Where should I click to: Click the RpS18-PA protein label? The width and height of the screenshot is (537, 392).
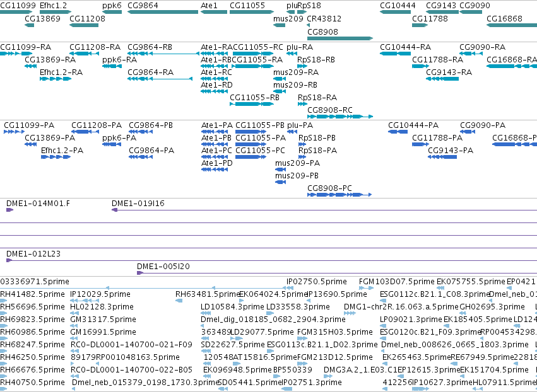point(317,151)
